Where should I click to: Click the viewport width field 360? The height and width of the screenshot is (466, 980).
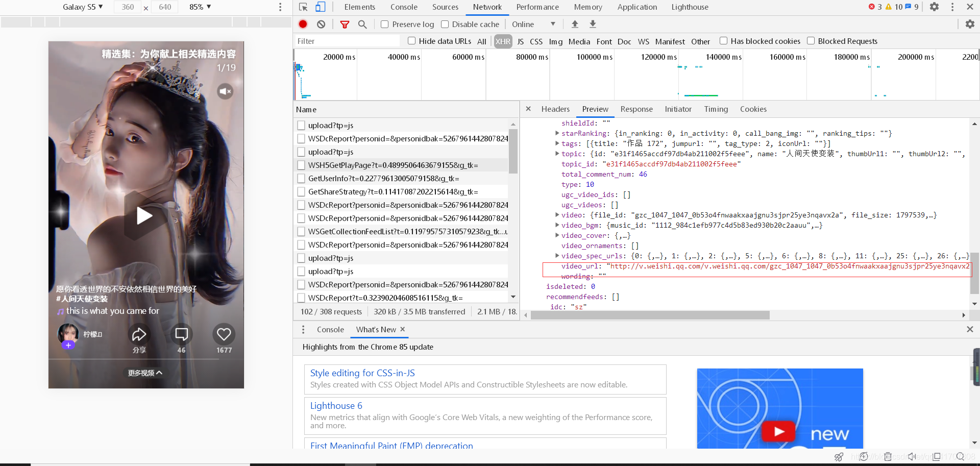coord(128,7)
